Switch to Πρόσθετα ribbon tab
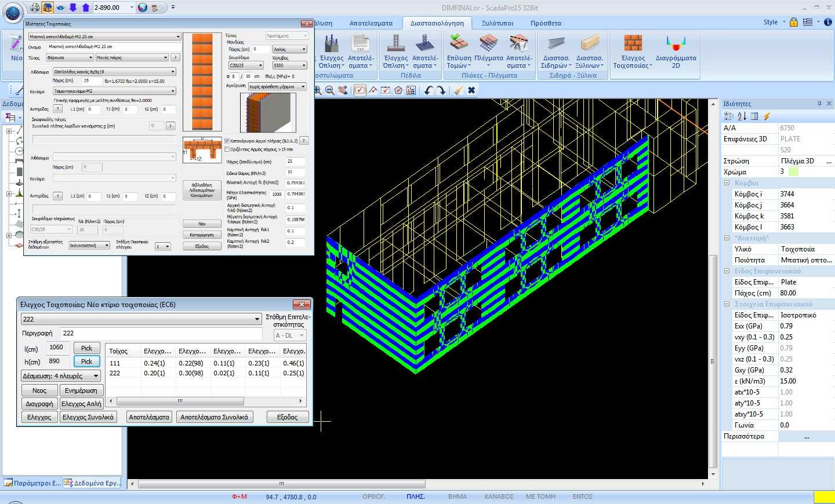This screenshot has width=835, height=504. pyautogui.click(x=546, y=23)
